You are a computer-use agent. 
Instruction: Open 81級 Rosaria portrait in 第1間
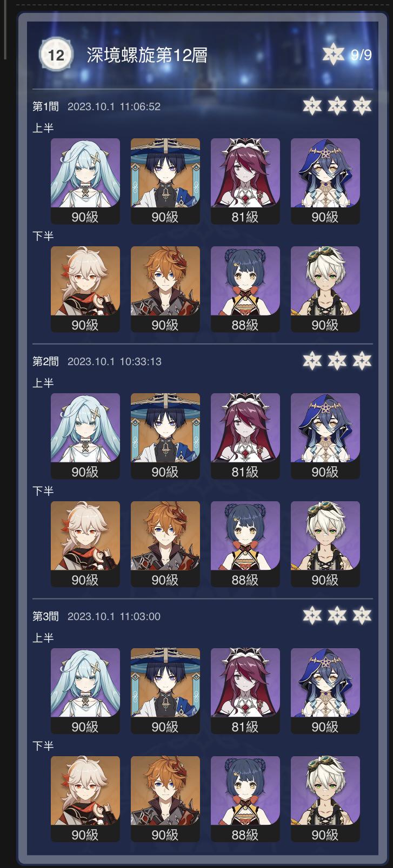(x=245, y=181)
